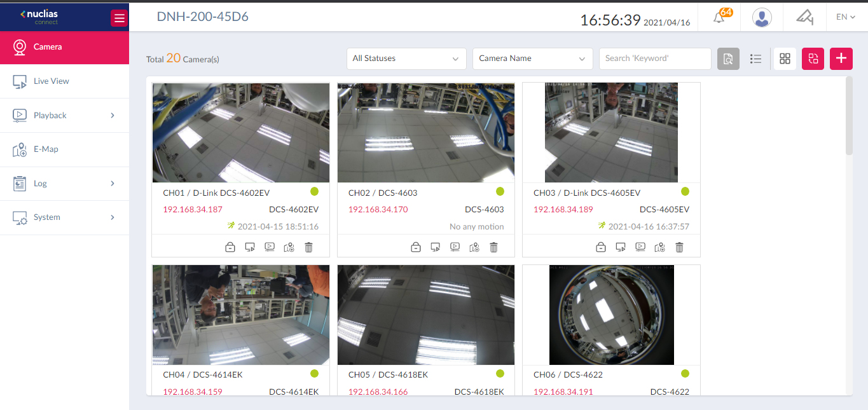
Task: Click the lock icon on CH02 card
Action: (x=415, y=247)
